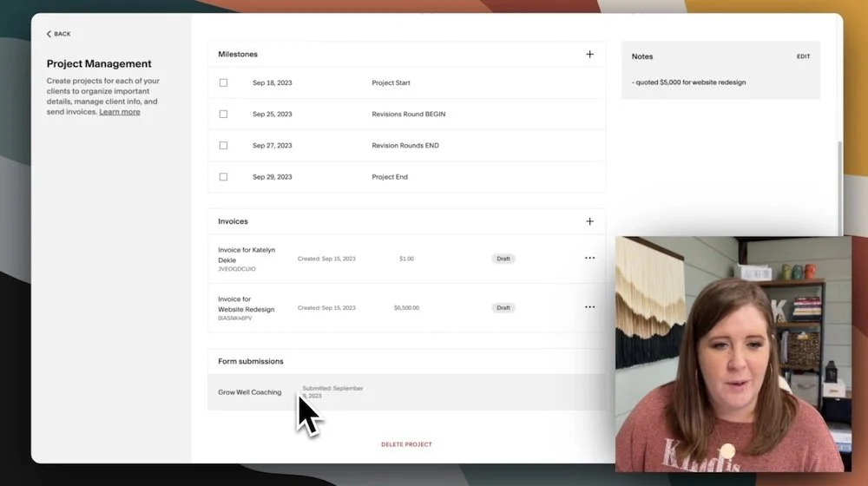Edit the Notes panel
Viewport: 868px width, 486px height.
point(803,56)
